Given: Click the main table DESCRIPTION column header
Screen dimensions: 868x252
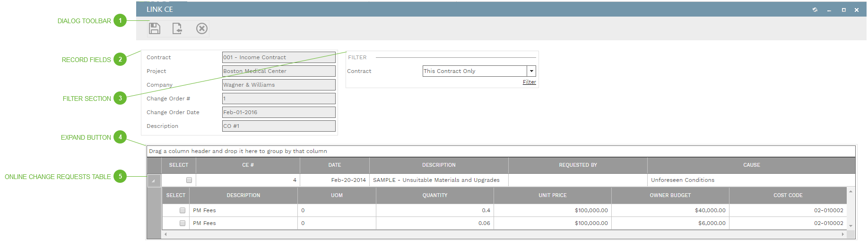Looking at the screenshot, I should [x=439, y=165].
